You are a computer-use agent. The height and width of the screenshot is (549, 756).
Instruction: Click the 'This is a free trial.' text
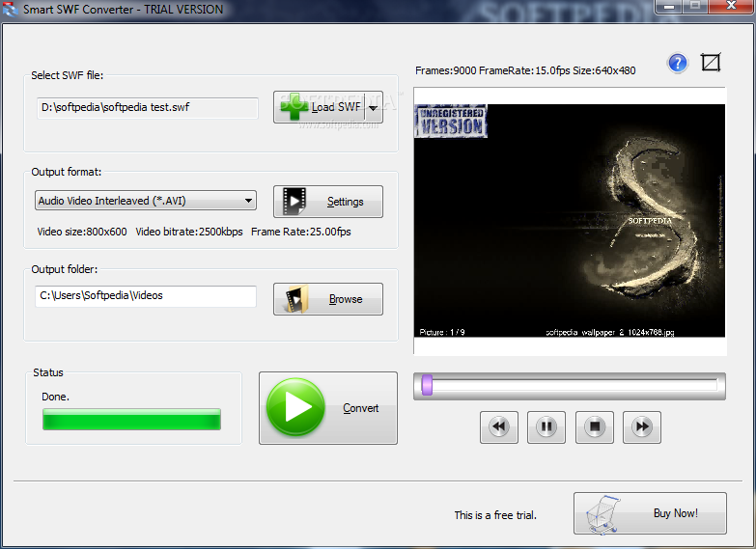pyautogui.click(x=495, y=515)
